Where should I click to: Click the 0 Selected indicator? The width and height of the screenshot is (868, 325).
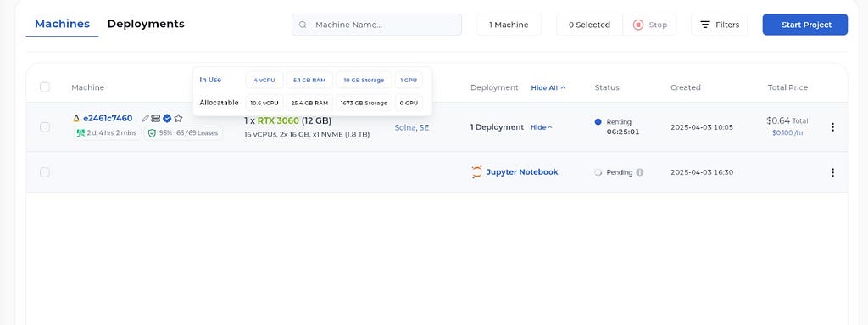[589, 25]
